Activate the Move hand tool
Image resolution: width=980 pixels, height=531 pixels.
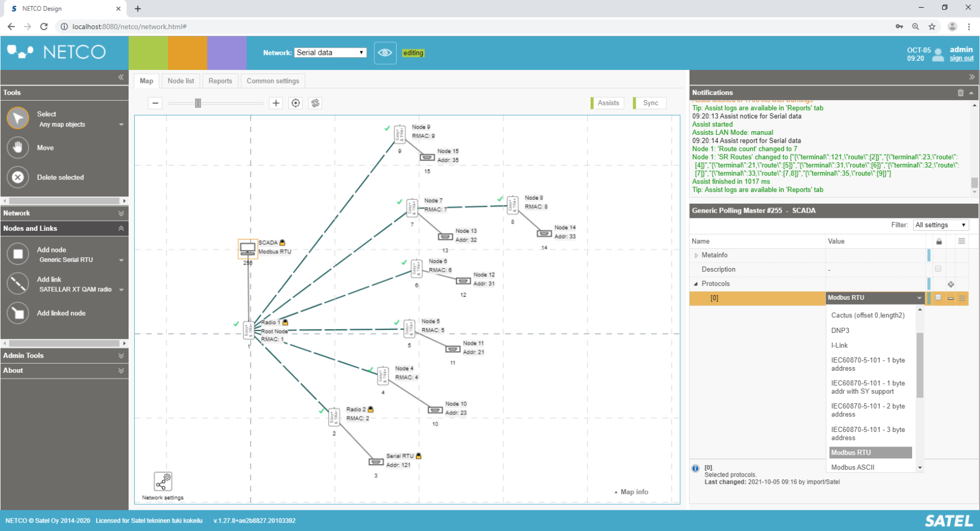18,148
